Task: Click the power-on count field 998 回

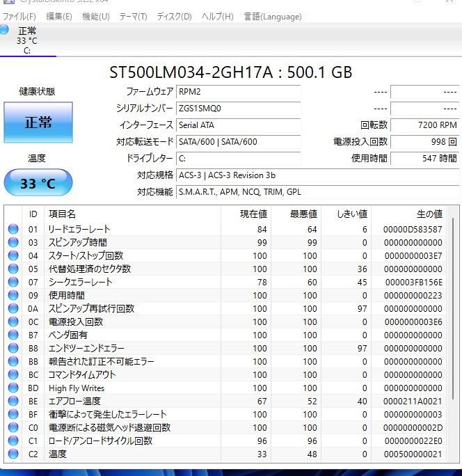Action: [x=424, y=142]
